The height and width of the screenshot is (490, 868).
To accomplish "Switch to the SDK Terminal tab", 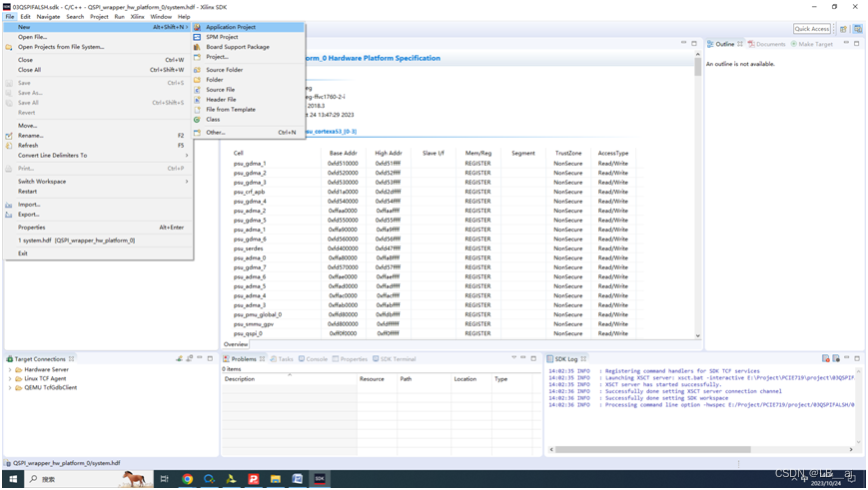I will tap(395, 359).
